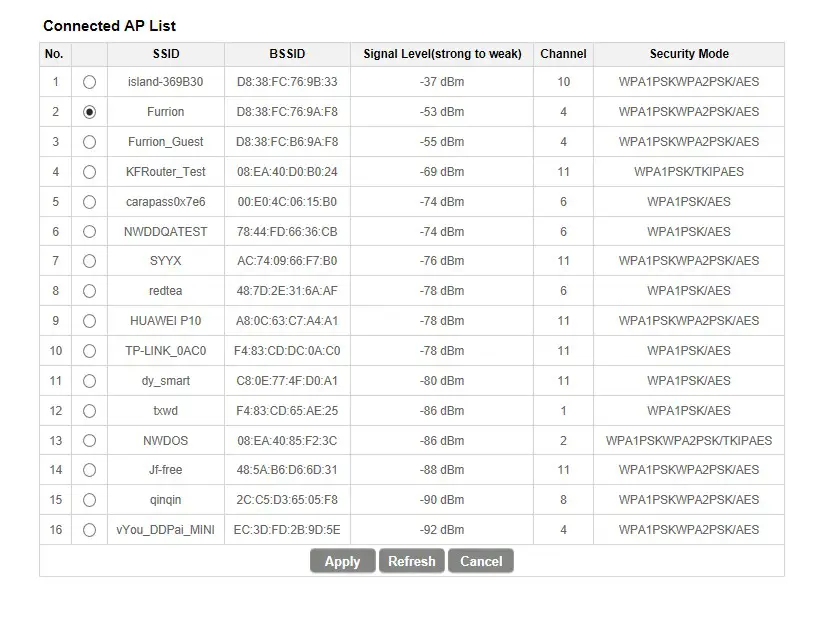Screen dimensions: 821x625
Task: Pick the NWDOS network radio button
Action: pyautogui.click(x=89, y=440)
